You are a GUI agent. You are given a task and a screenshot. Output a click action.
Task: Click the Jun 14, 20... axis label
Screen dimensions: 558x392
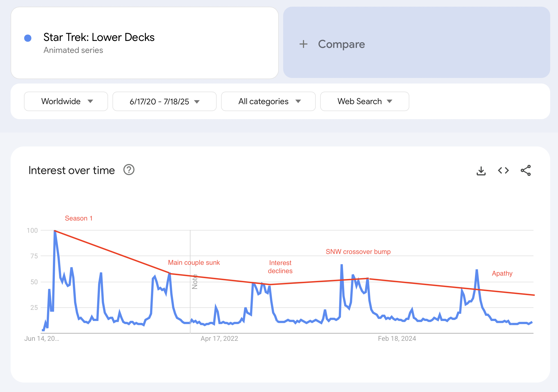pos(42,339)
